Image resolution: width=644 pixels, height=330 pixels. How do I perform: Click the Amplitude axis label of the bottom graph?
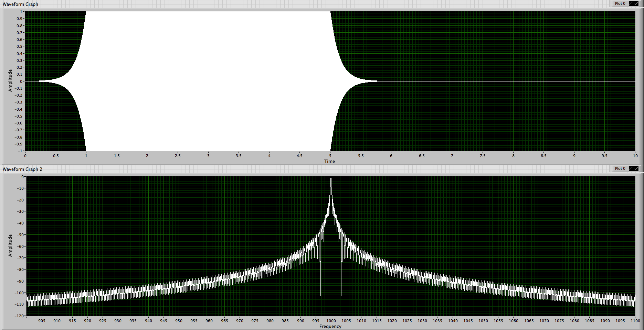(x=10, y=245)
